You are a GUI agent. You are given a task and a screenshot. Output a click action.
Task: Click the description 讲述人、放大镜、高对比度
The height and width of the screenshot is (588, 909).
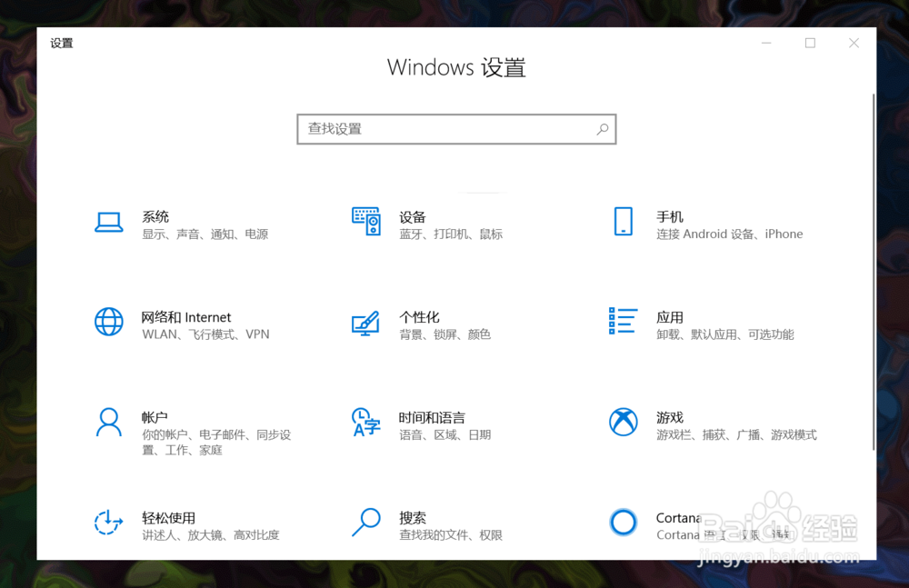[211, 535]
